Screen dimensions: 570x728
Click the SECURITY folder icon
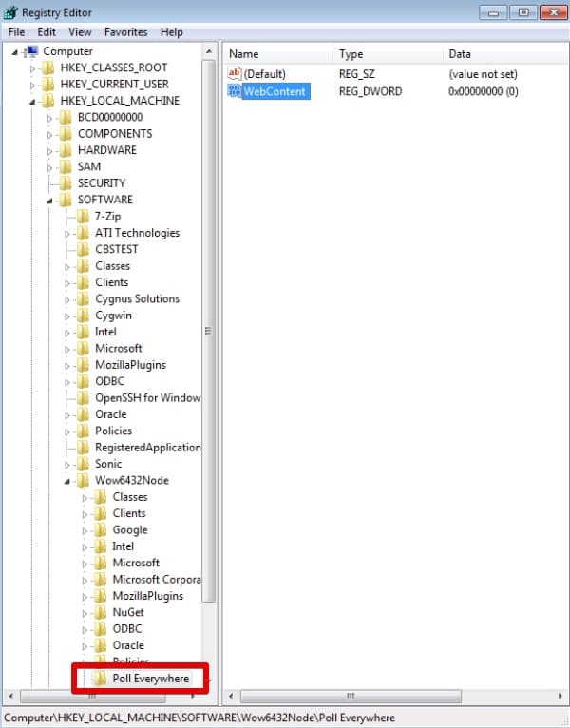[x=66, y=183]
